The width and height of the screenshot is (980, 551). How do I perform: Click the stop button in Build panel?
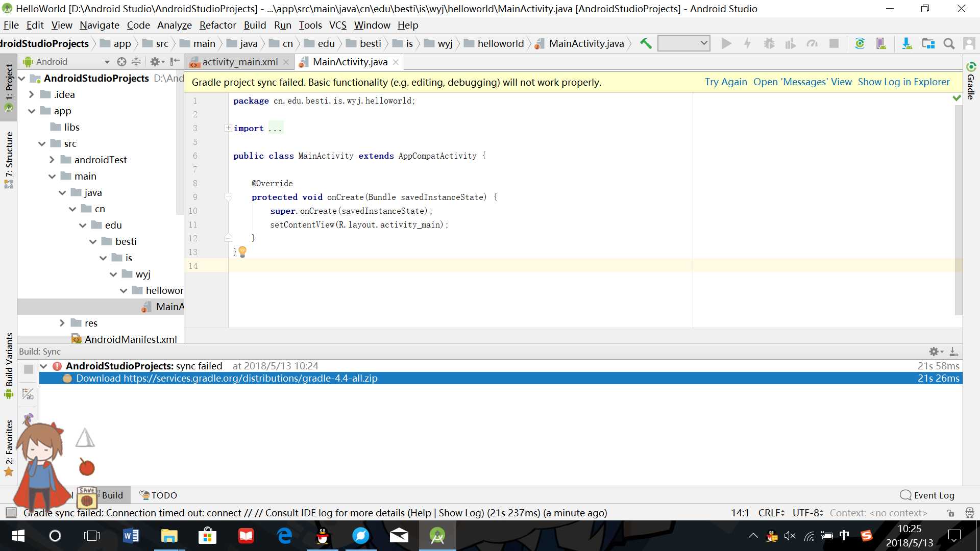pos(29,369)
